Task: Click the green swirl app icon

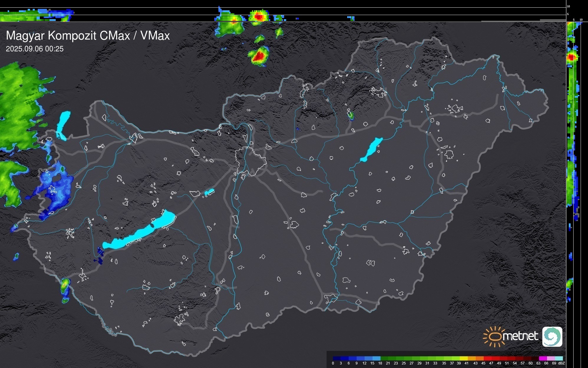Action: click(x=552, y=336)
